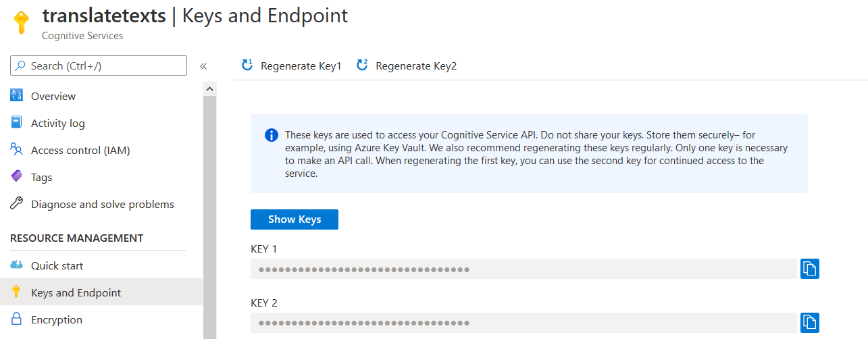Click the Overview translator icon
Viewport: 868px width, 339px height.
click(x=17, y=96)
